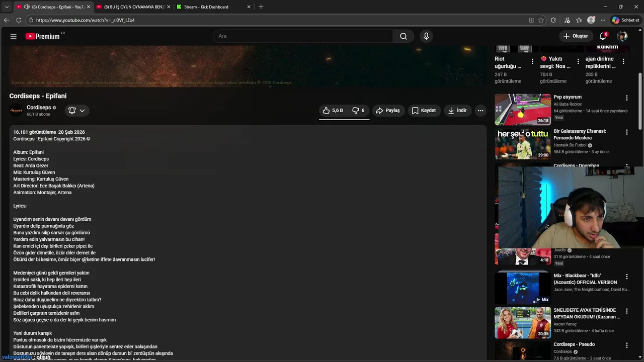644x362 pixels.
Task: Open SNEIJDER'E AYAK TENİSİNDE thumbnail
Action: tap(523, 323)
